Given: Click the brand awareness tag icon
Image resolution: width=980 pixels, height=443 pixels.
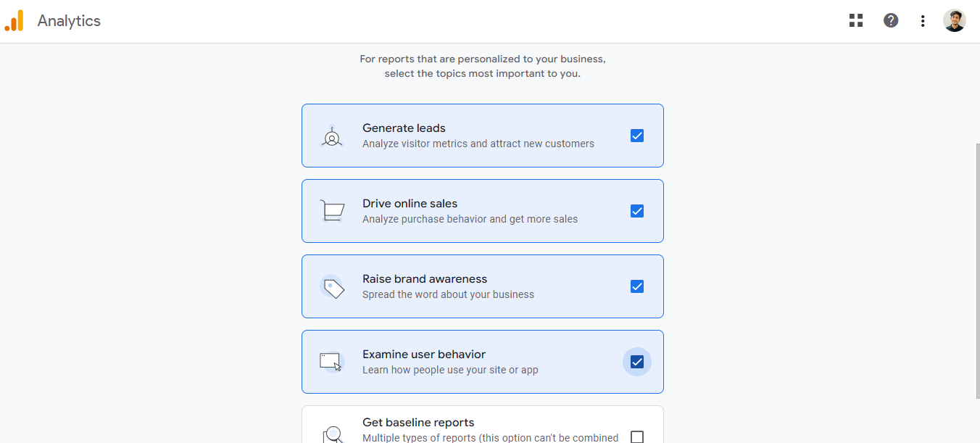Looking at the screenshot, I should (x=332, y=287).
